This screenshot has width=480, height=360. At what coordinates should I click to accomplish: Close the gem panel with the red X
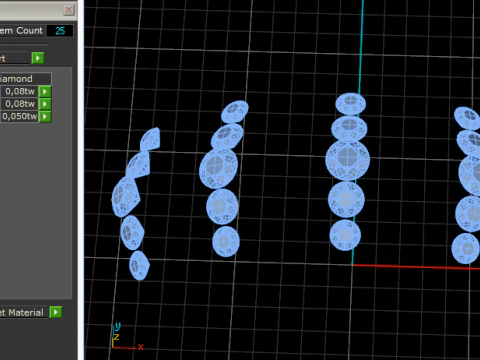click(x=69, y=10)
